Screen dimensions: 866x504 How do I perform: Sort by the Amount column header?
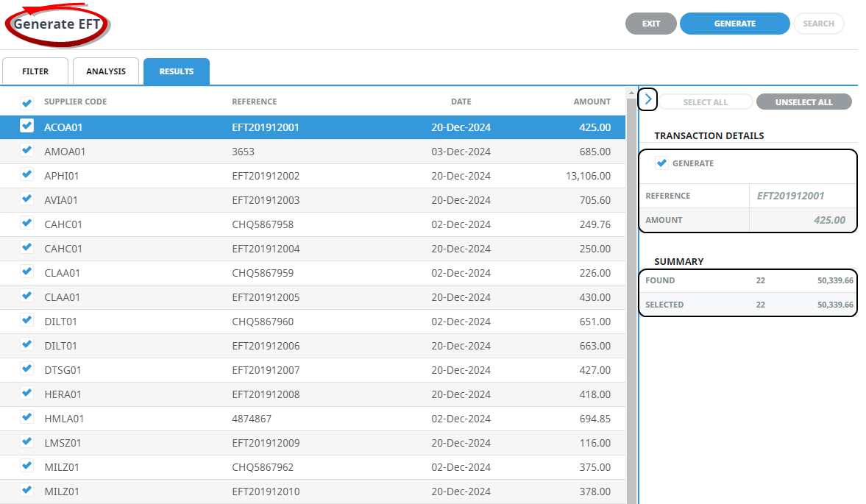tap(592, 102)
